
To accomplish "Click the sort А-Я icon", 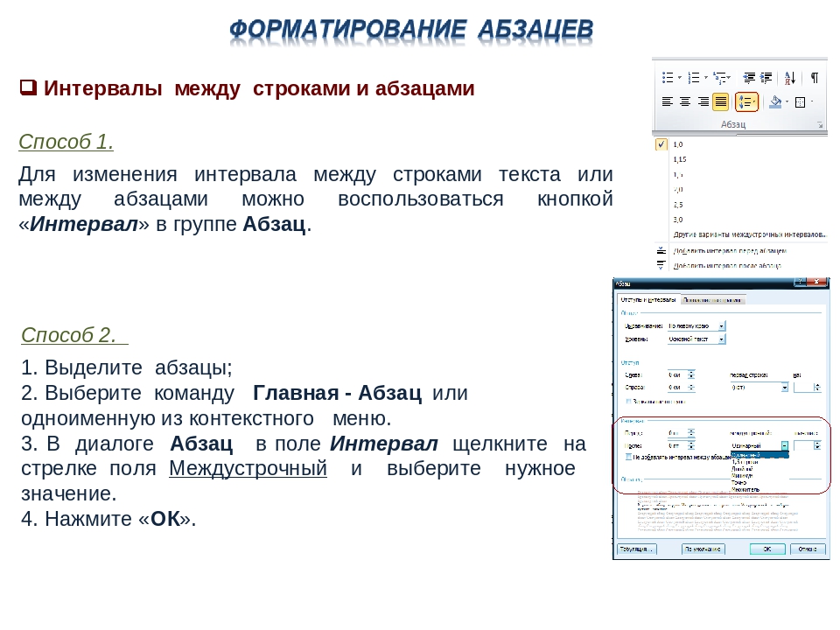I will (790, 78).
